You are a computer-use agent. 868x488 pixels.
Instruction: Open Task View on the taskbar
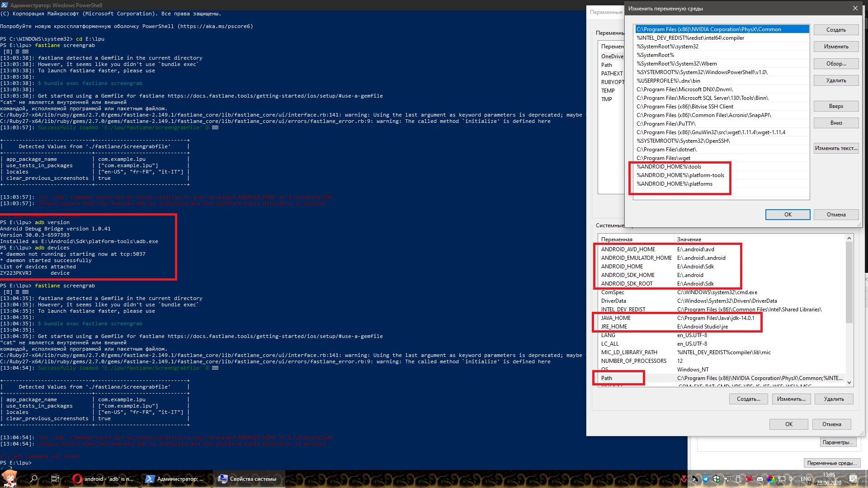(55, 479)
